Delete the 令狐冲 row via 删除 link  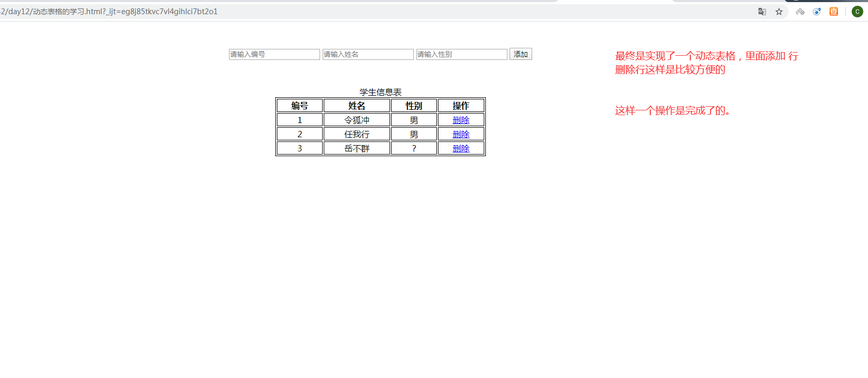point(461,120)
